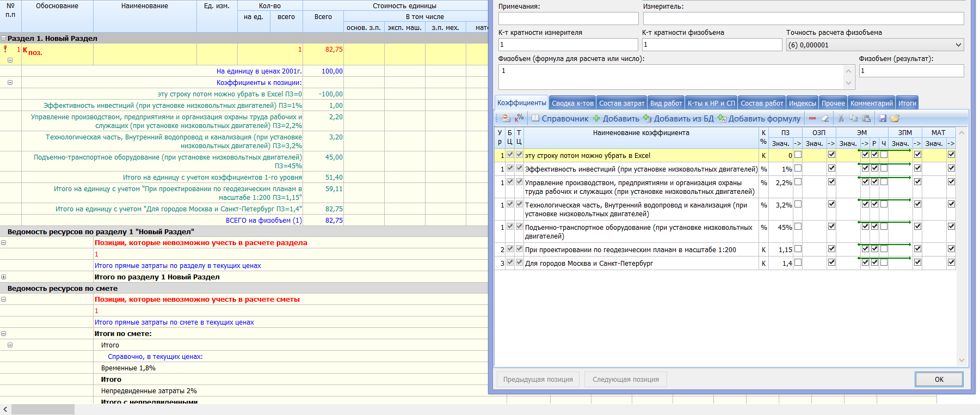This screenshot has width=980, height=415.
Task: Collapse 'Раздел 1. Новый Раздел' section
Action: [4, 39]
